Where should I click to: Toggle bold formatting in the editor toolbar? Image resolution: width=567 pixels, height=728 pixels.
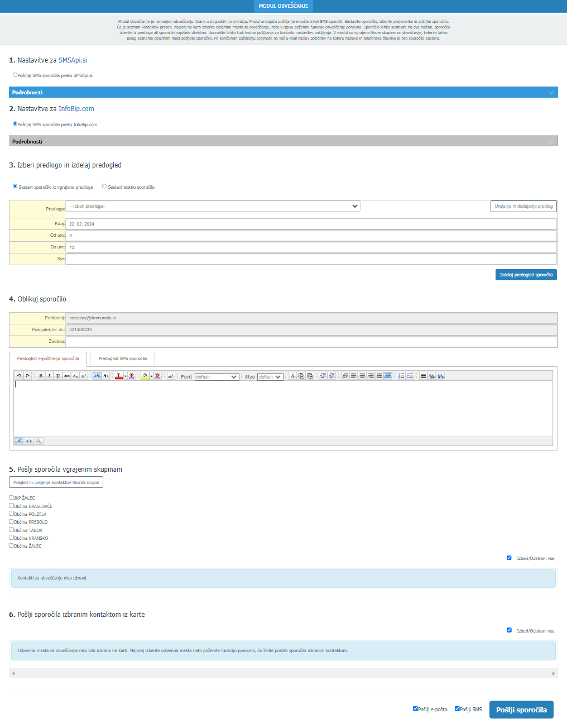(x=41, y=376)
